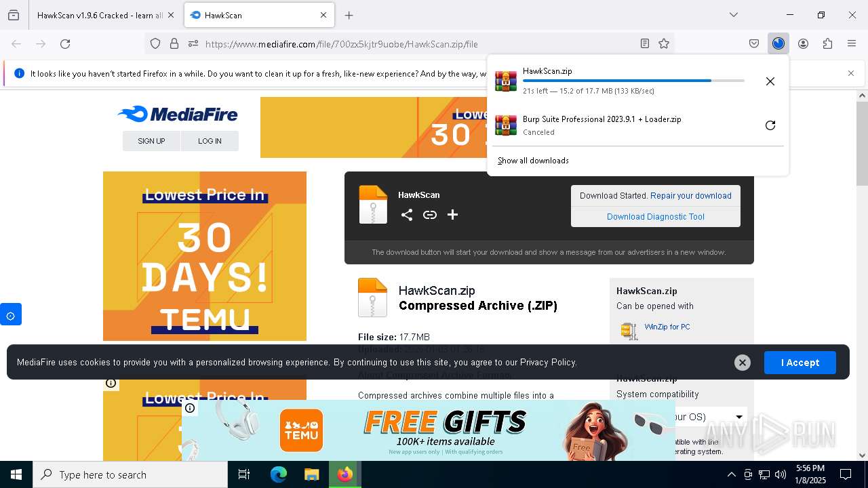
Task: Open the WinZip for PC link
Action: pos(667,327)
